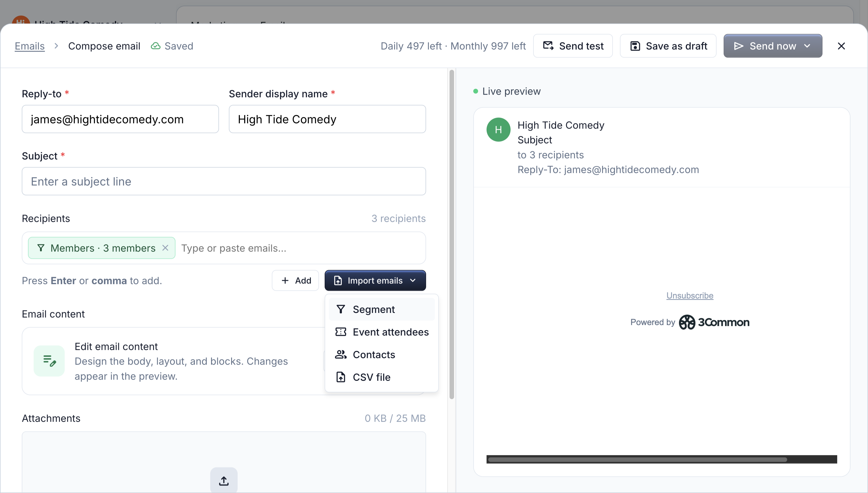The width and height of the screenshot is (868, 493).
Task: Focus the Subject line input
Action: click(224, 181)
